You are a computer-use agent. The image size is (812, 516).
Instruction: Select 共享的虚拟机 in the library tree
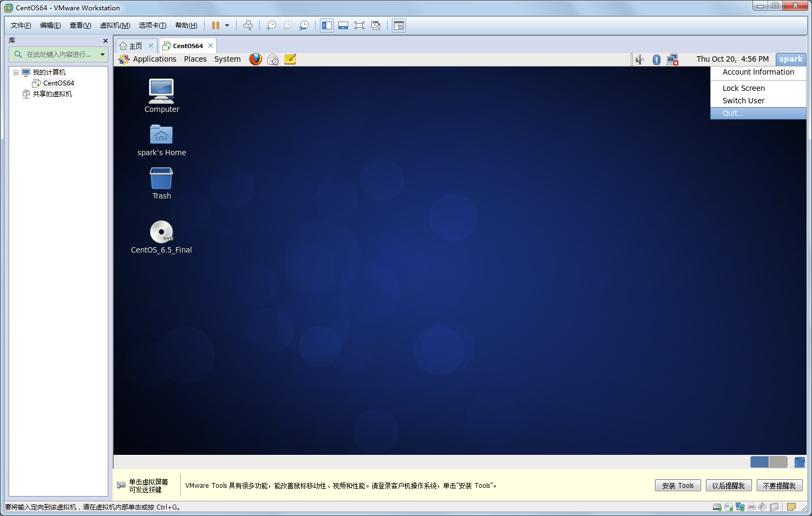coord(52,94)
